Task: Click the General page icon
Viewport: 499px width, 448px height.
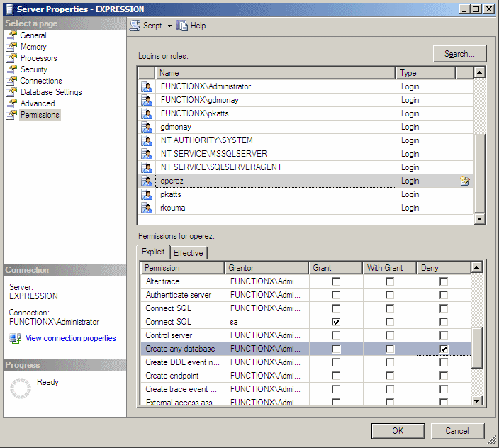Action: 11,35
